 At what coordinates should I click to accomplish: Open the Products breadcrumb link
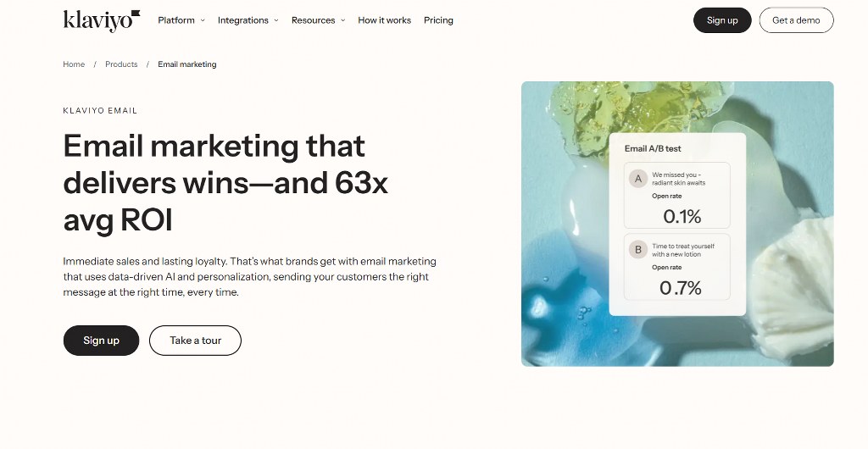tap(121, 64)
